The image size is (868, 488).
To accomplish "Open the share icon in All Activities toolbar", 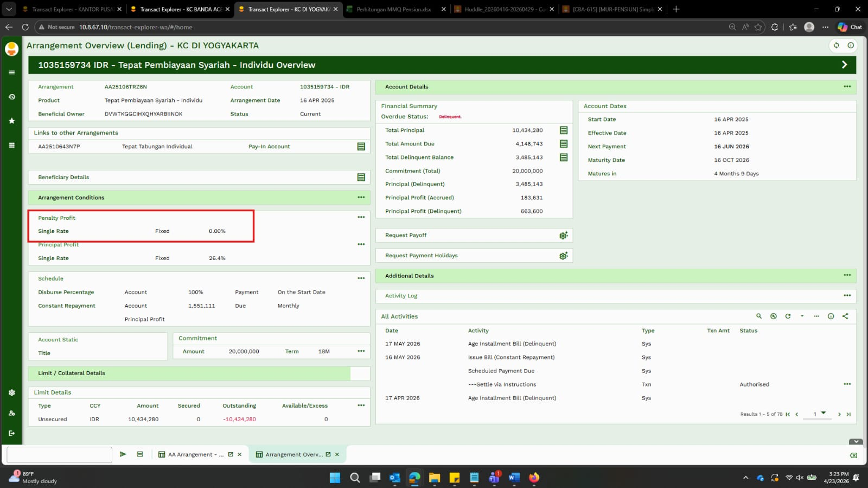I will pyautogui.click(x=845, y=316).
